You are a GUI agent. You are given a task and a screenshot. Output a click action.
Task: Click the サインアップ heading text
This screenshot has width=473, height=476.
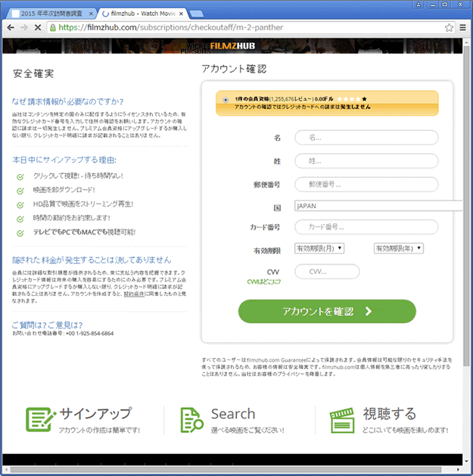click(x=95, y=413)
